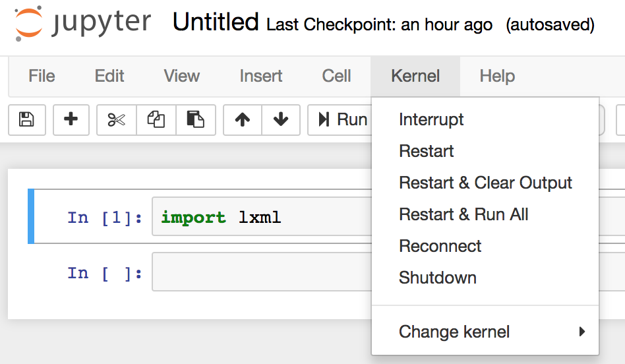Open the File menu
This screenshot has height=364, width=625.
42,76
